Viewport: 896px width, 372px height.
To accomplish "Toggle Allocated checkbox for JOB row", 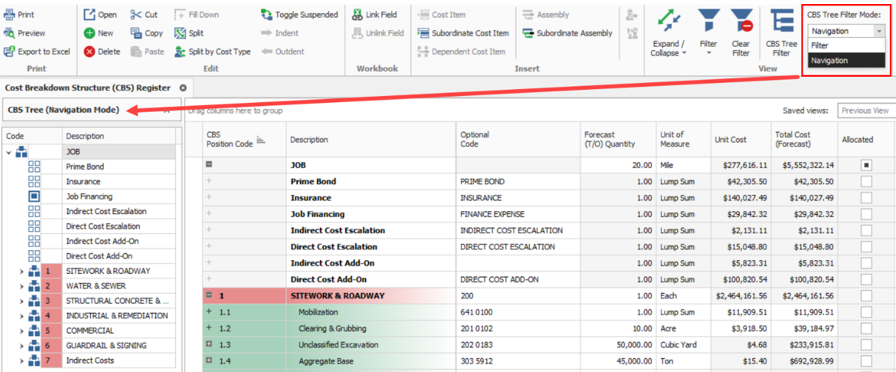I will [x=866, y=165].
